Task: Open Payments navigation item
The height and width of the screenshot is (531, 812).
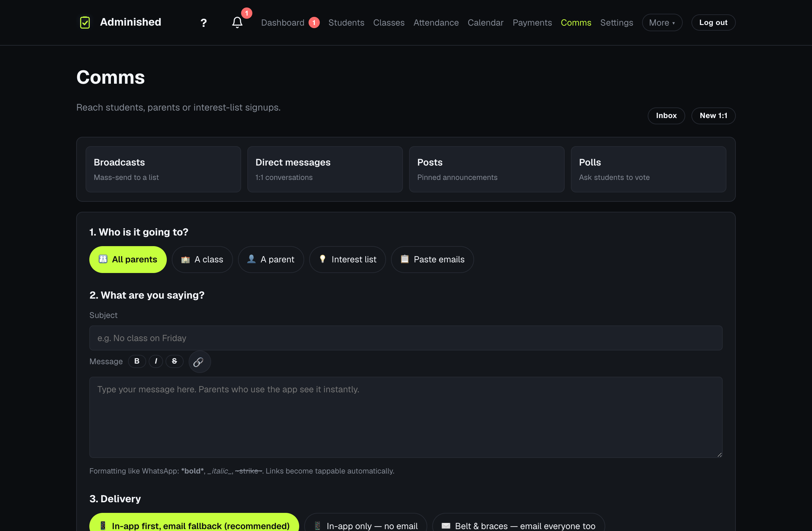Action: (x=532, y=22)
